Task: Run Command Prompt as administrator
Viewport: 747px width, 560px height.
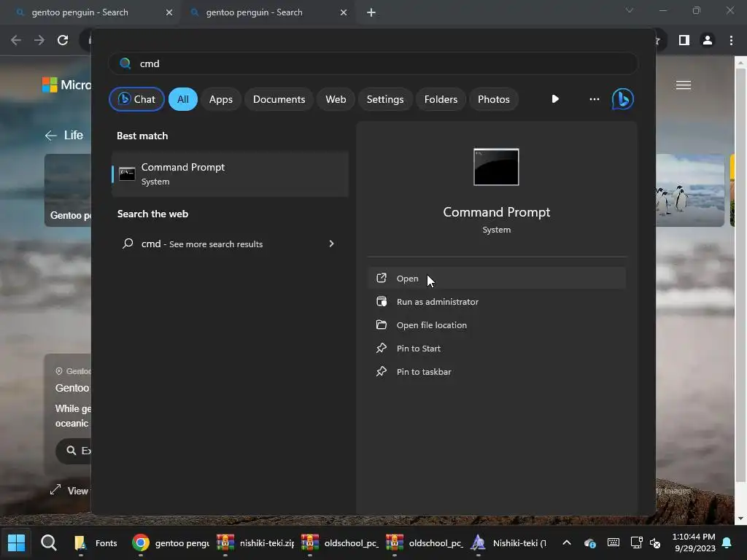Action: [x=496, y=301]
